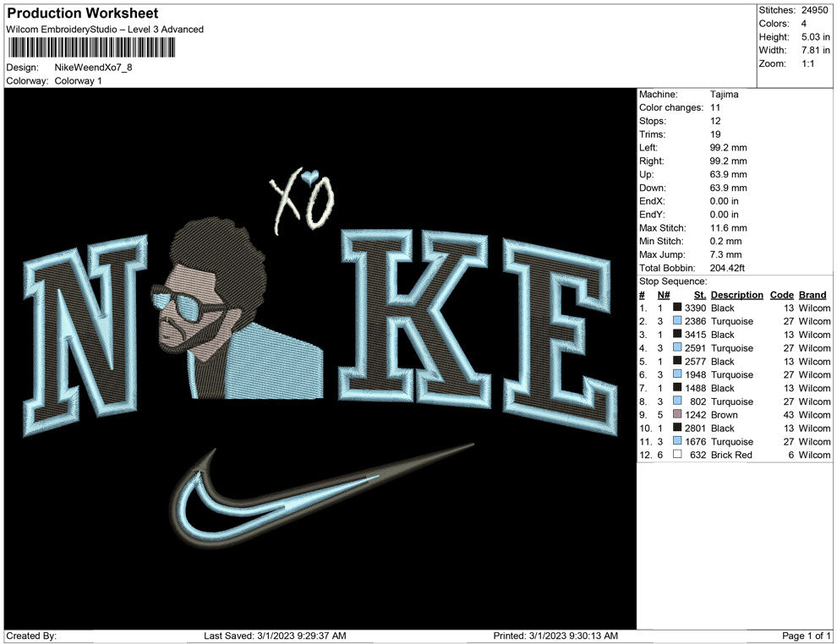This screenshot has height=644, width=837.
Task: Click the Max Stitch value '11.6 mm'
Action: (x=728, y=227)
